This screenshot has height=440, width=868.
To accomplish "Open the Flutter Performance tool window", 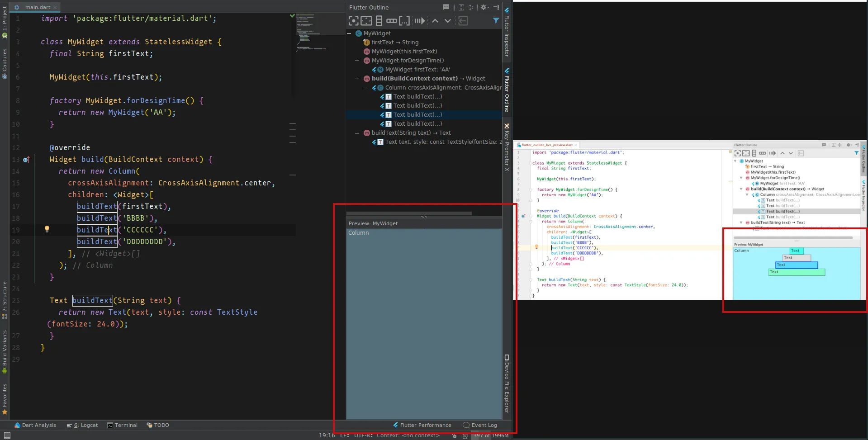I will point(422,425).
